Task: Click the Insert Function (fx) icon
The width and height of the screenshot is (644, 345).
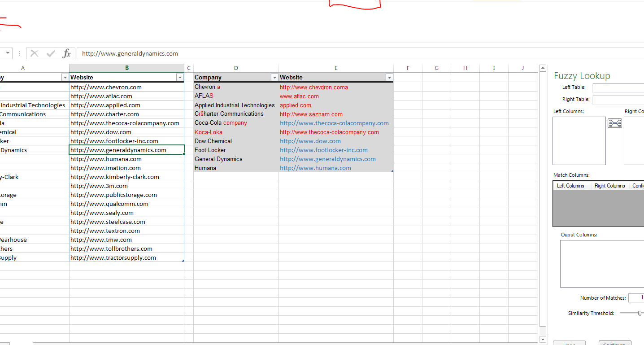Action: tap(67, 53)
